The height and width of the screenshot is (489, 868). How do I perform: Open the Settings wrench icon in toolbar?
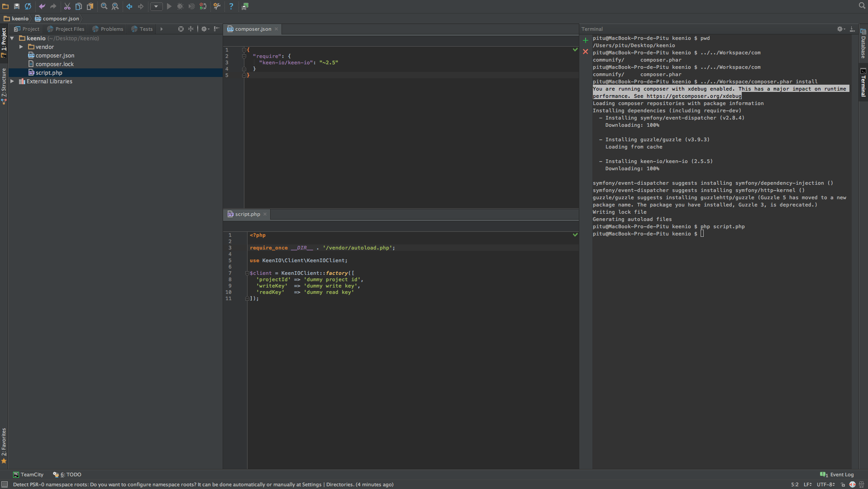click(x=217, y=6)
